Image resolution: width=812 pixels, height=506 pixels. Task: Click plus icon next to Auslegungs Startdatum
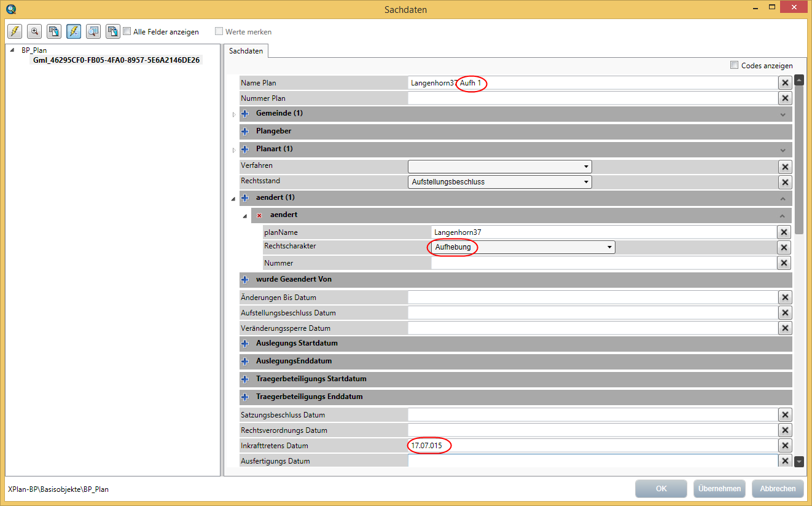[245, 344]
